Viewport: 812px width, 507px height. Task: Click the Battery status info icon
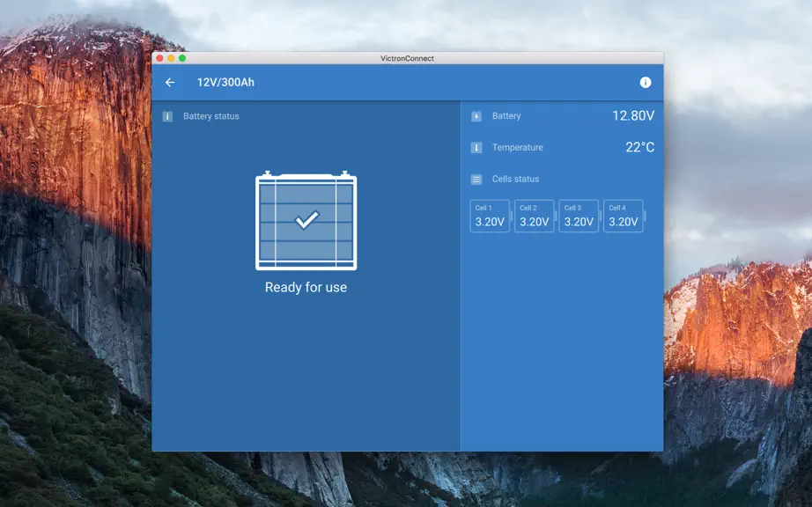coord(167,116)
